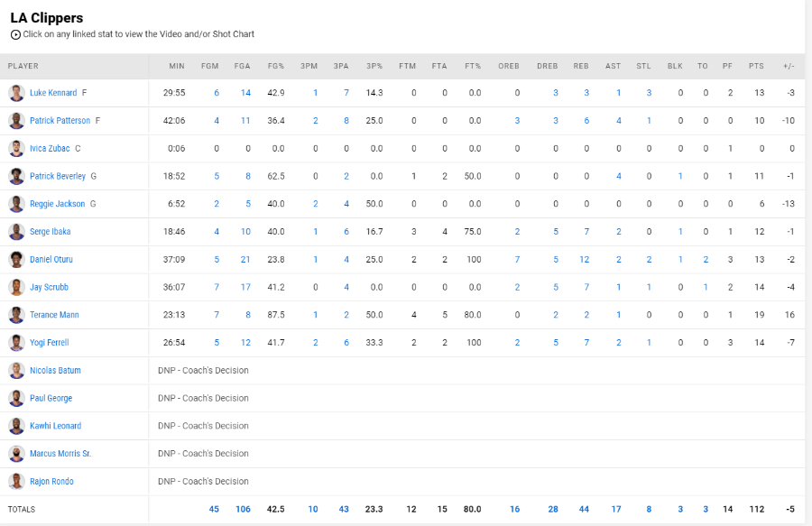This screenshot has height=526, width=812.
Task: View Patrick Beverley's 4 assists
Action: pyautogui.click(x=619, y=176)
